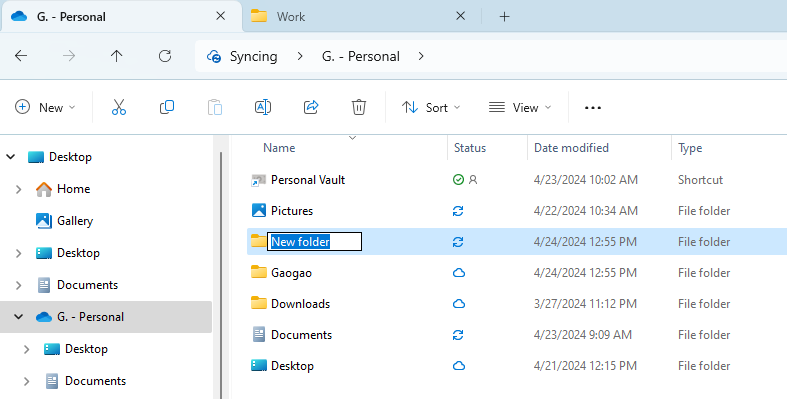Click the chevron after Syncing in address bar
The image size is (787, 399).
click(300, 56)
